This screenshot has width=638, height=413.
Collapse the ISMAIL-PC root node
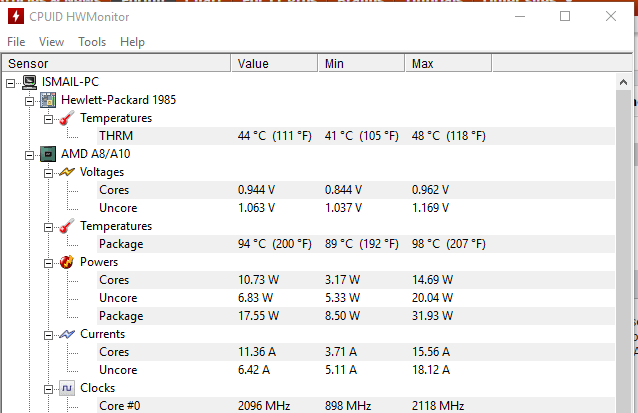11,83
